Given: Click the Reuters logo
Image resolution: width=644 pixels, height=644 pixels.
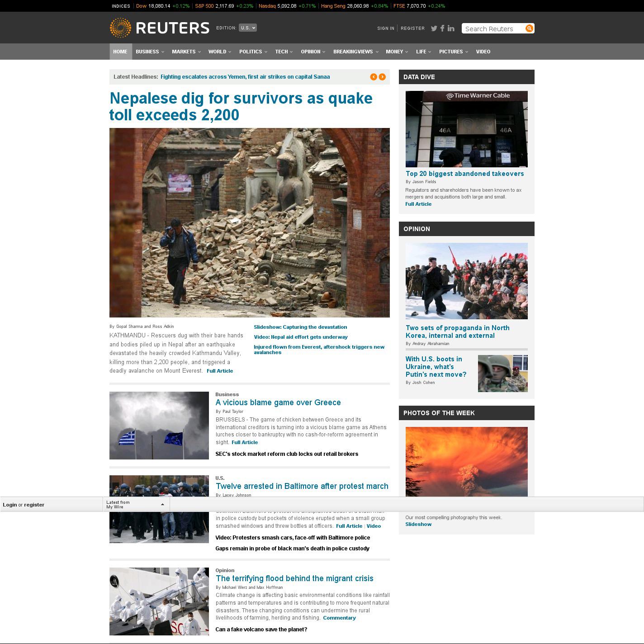Looking at the screenshot, I should click(160, 28).
